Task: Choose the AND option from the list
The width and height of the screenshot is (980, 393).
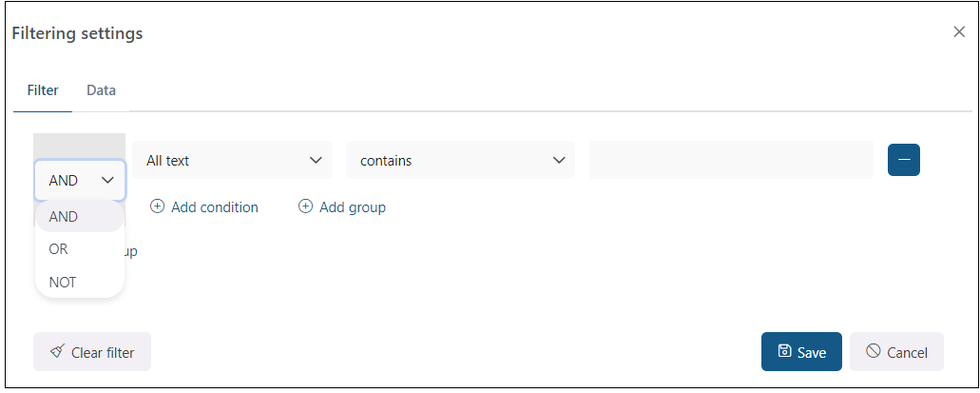Action: click(64, 217)
